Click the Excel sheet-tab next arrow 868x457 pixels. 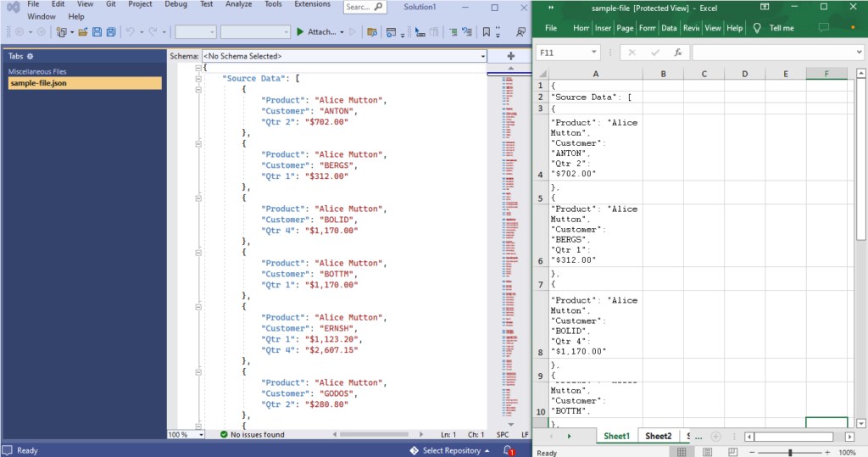[569, 437]
